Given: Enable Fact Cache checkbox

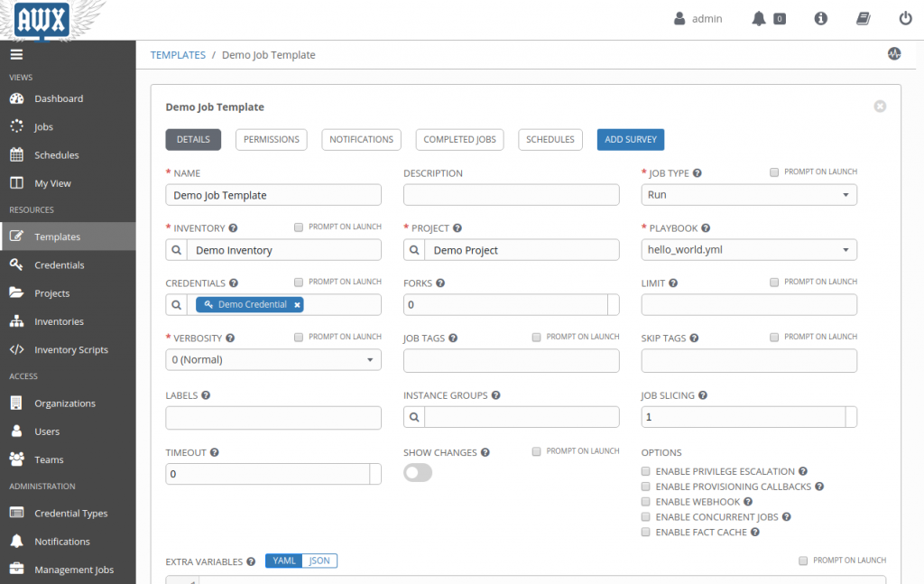Looking at the screenshot, I should 646,533.
